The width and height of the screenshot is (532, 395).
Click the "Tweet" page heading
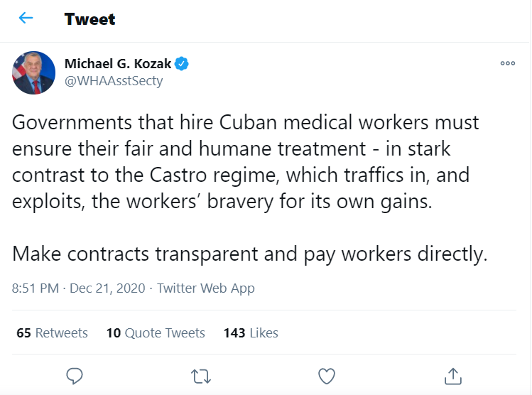click(89, 19)
